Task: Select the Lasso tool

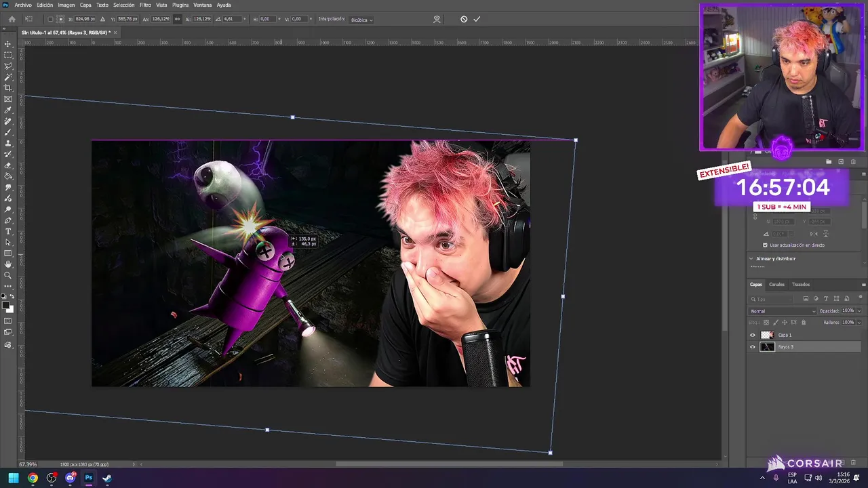Action: point(8,66)
